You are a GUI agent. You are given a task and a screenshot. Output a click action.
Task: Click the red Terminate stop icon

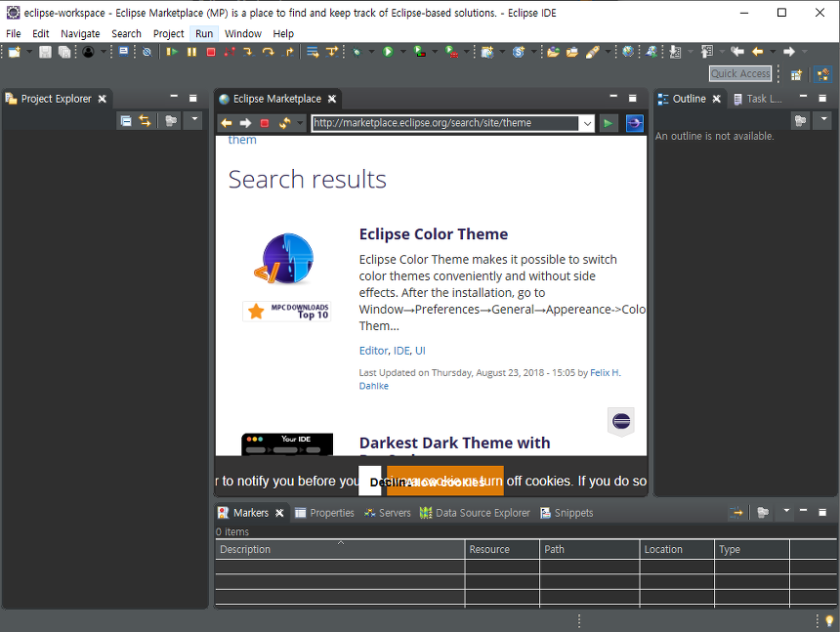tap(211, 52)
